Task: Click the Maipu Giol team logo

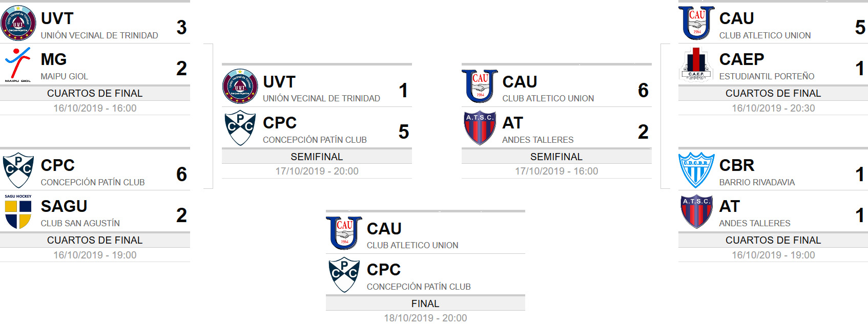Action: point(18,64)
